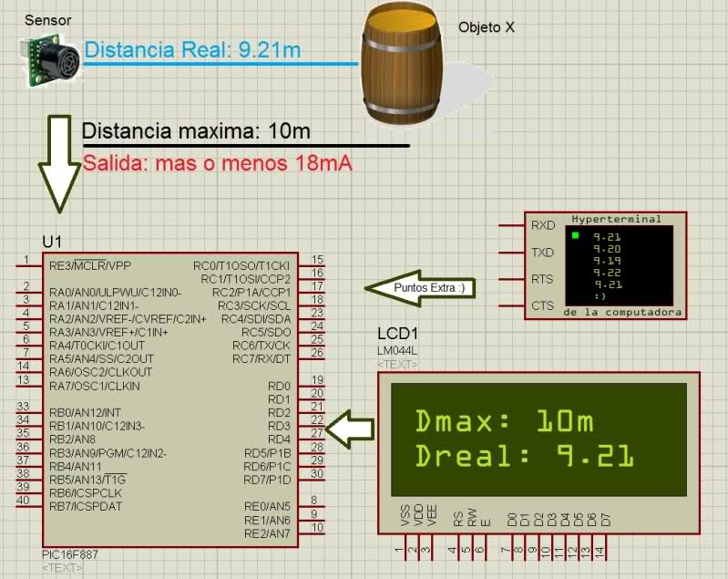Viewport: 728px width, 579px height.
Task: Click pin RA6/OSC2/CLKOUT on U1
Action: coord(101,372)
